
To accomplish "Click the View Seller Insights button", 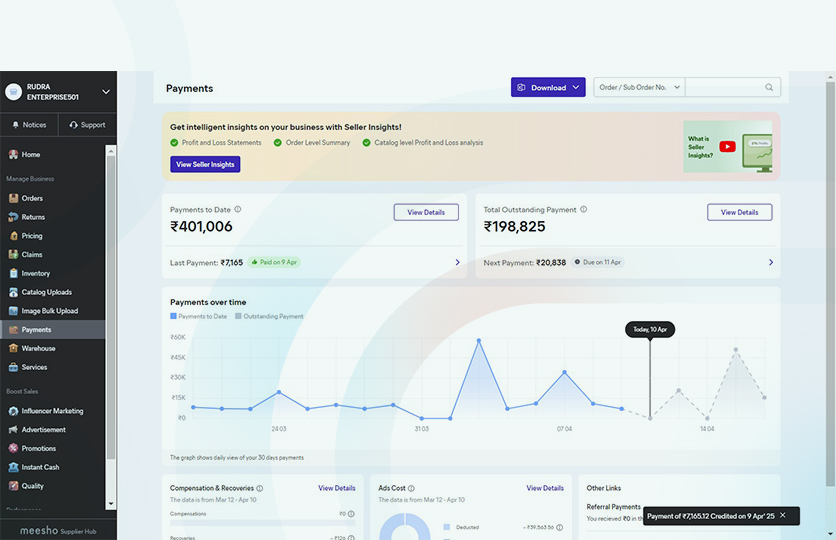I will (205, 164).
